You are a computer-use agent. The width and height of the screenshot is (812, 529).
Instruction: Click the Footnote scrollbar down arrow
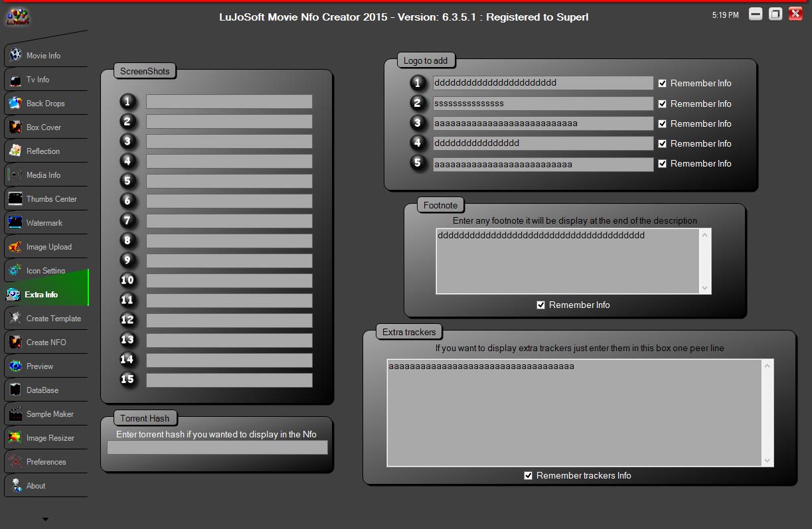pos(705,287)
